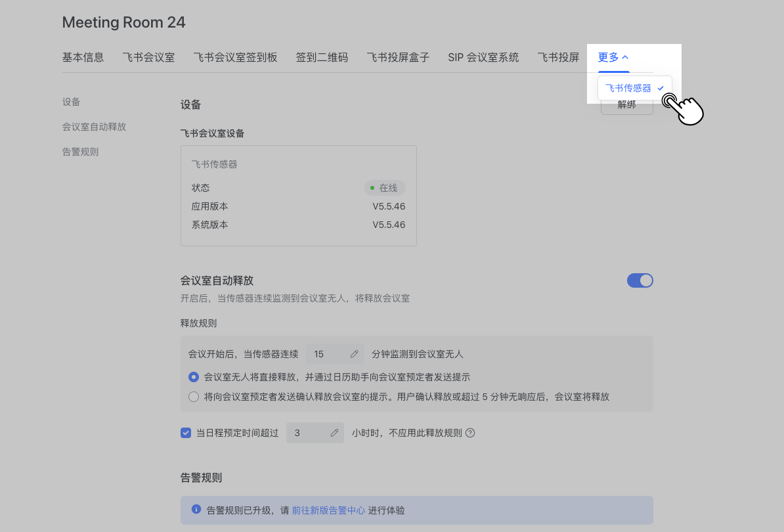
Task: Edit the 15 minutes sensor duration field
Action: pyautogui.click(x=334, y=354)
